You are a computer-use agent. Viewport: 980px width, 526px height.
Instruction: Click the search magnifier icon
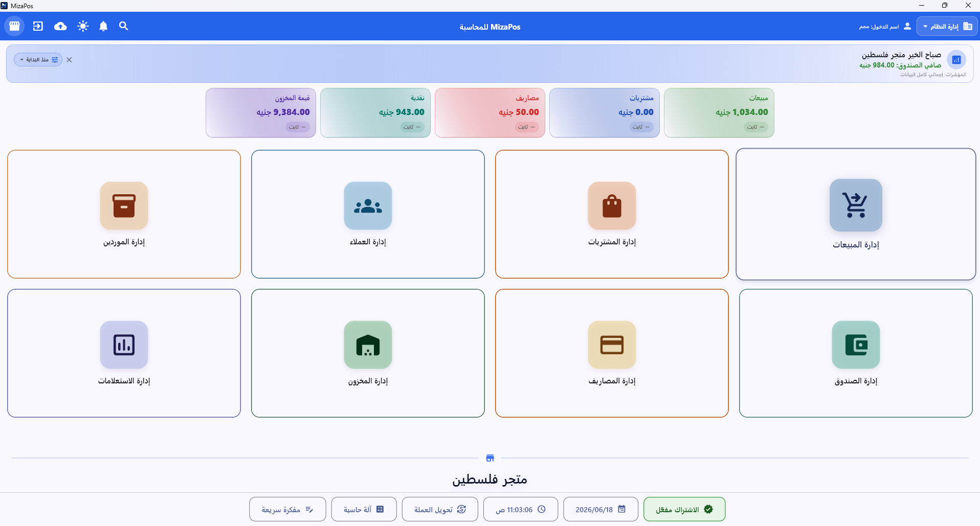pos(124,26)
